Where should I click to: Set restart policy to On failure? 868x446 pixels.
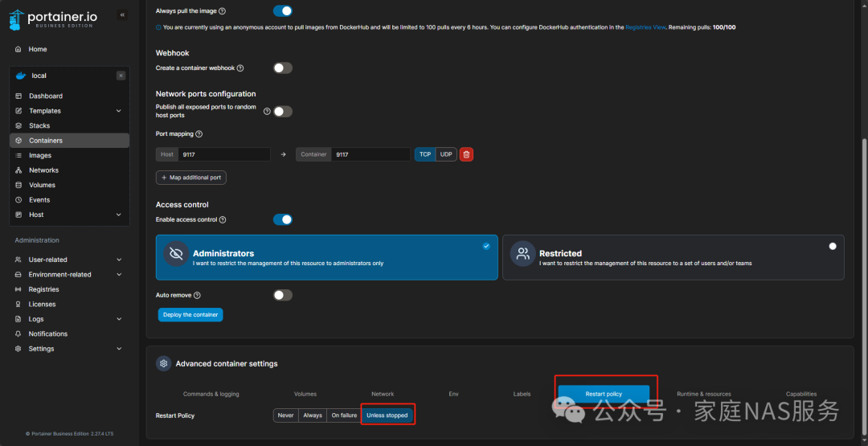point(344,415)
